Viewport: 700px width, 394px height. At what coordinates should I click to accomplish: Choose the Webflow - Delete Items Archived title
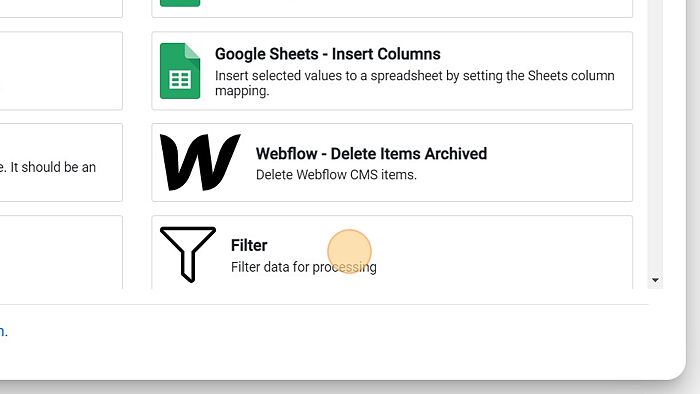(x=371, y=153)
